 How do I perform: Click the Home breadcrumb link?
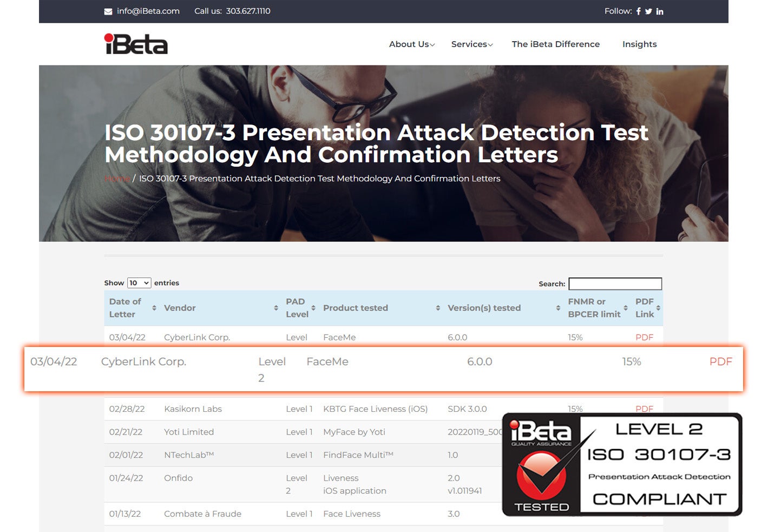point(116,179)
